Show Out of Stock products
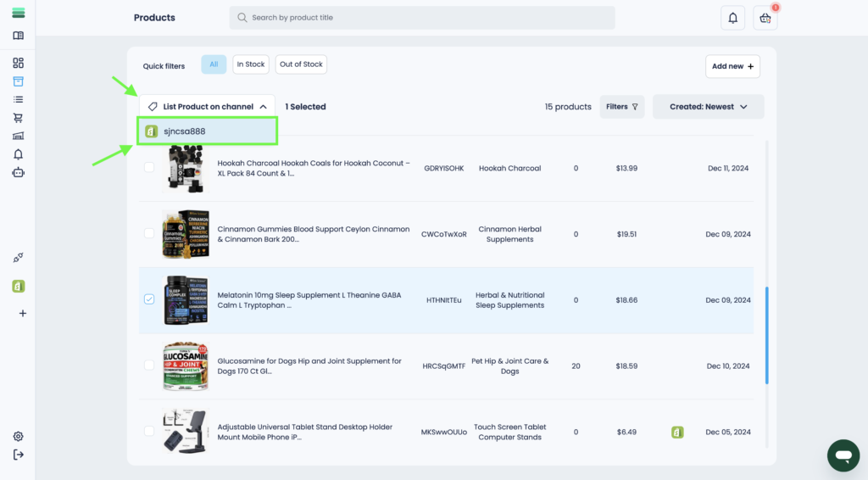 [x=301, y=64]
